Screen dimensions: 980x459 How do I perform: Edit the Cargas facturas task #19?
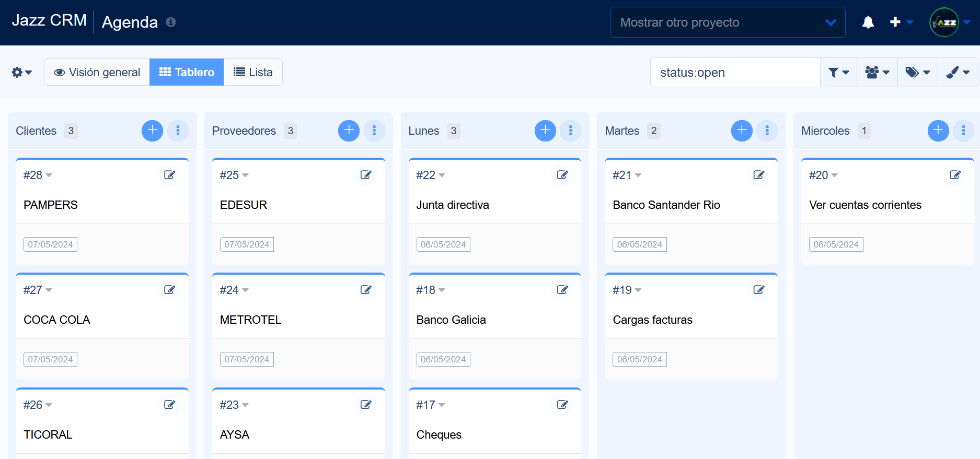pyautogui.click(x=759, y=290)
